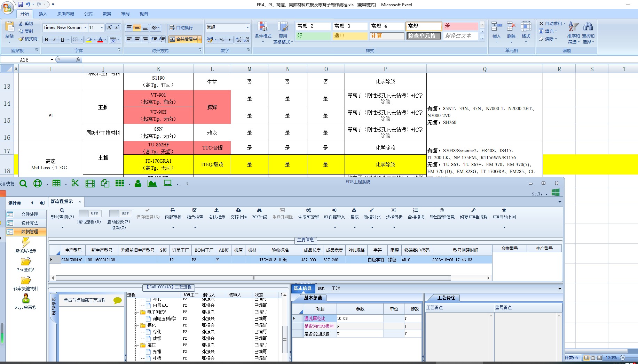Image resolution: width=638 pixels, height=364 pixels.
Task: Open the 常规 number format dropdown
Action: coord(247,27)
